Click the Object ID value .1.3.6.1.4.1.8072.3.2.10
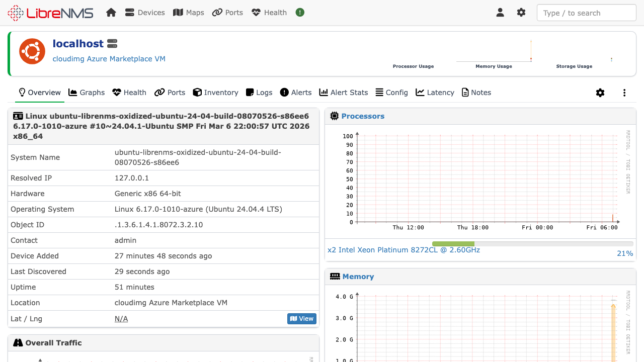The height and width of the screenshot is (362, 644). 159,225
